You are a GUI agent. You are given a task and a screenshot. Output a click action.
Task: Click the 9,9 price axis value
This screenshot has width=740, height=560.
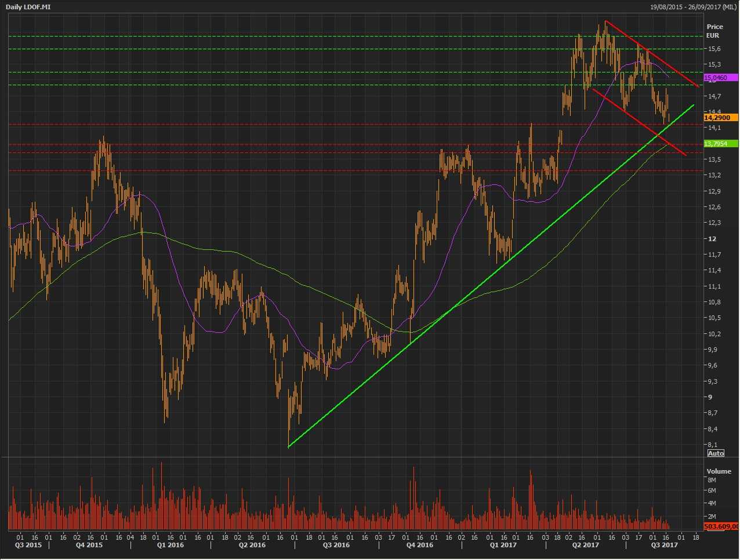(x=712, y=350)
